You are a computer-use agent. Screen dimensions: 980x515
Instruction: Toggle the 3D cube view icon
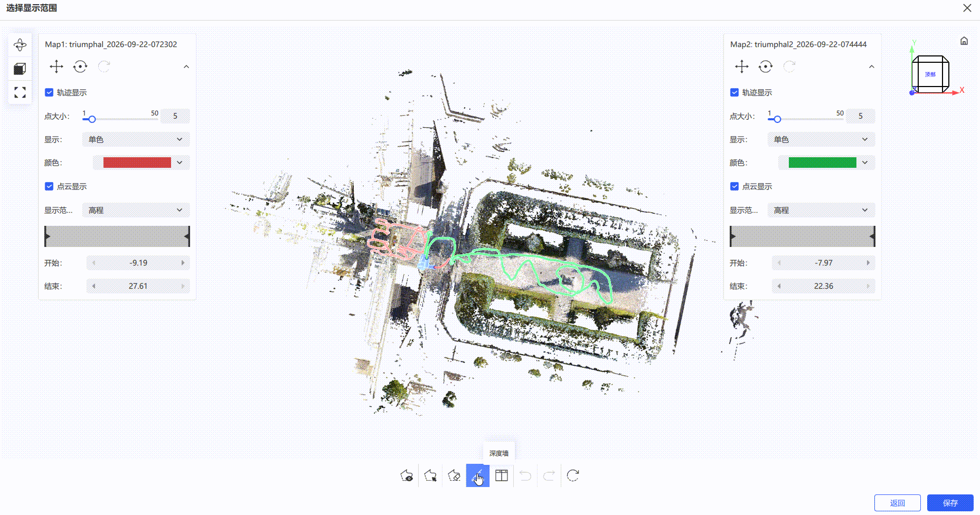(20, 69)
